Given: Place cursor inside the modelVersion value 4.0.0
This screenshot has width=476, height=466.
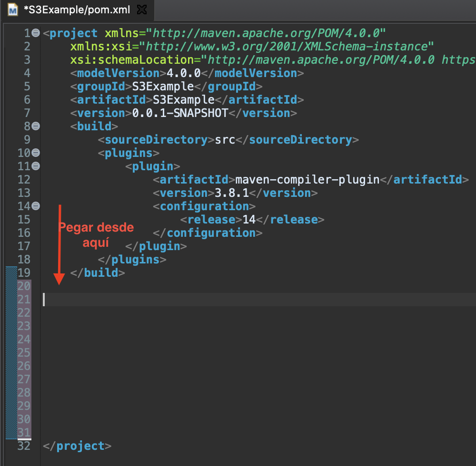Looking at the screenshot, I should point(183,73).
